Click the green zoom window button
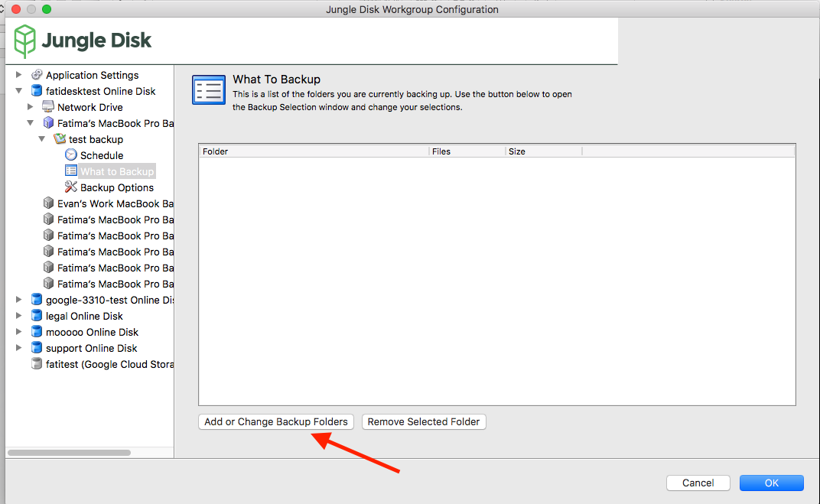820x504 pixels. (47, 9)
